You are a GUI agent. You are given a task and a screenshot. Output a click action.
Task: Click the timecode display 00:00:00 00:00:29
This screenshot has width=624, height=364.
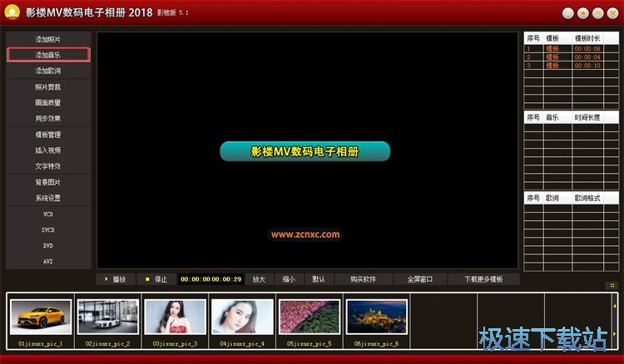[211, 279]
